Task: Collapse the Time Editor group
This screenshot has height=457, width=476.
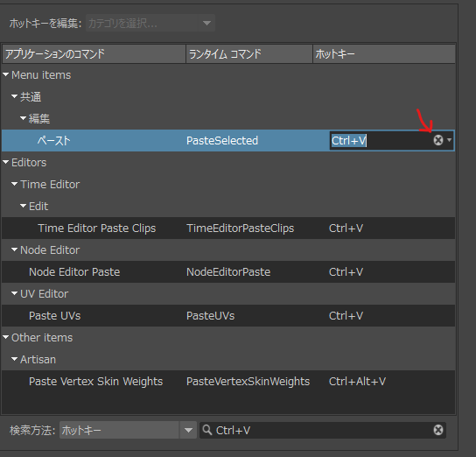Action: coord(14,184)
